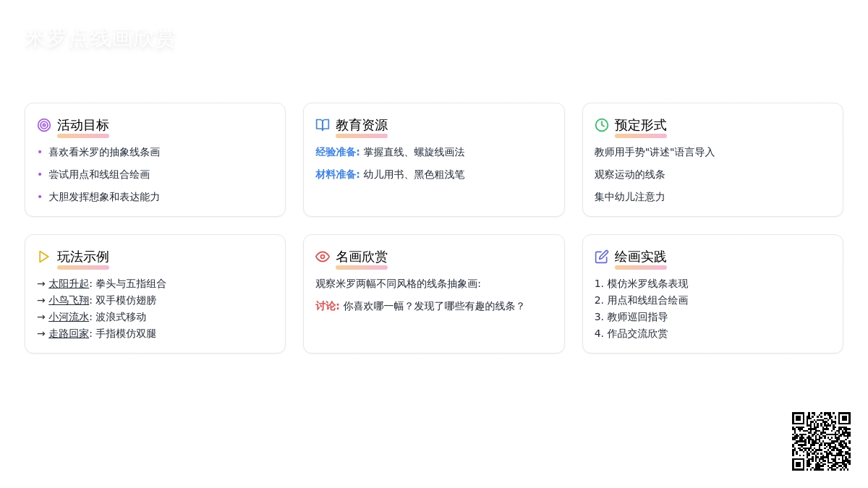Image resolution: width=868 pixels, height=488 pixels.
Task: Click the text 波浪式移动
Action: pos(121,317)
